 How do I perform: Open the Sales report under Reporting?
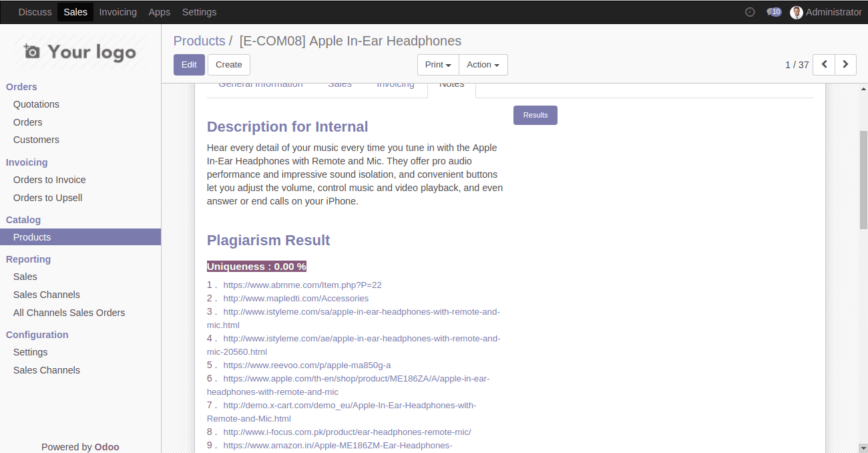click(x=25, y=277)
